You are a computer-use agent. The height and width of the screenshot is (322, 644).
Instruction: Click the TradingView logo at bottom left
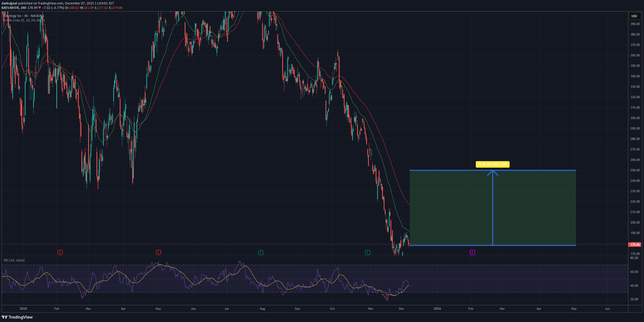[x=17, y=317]
